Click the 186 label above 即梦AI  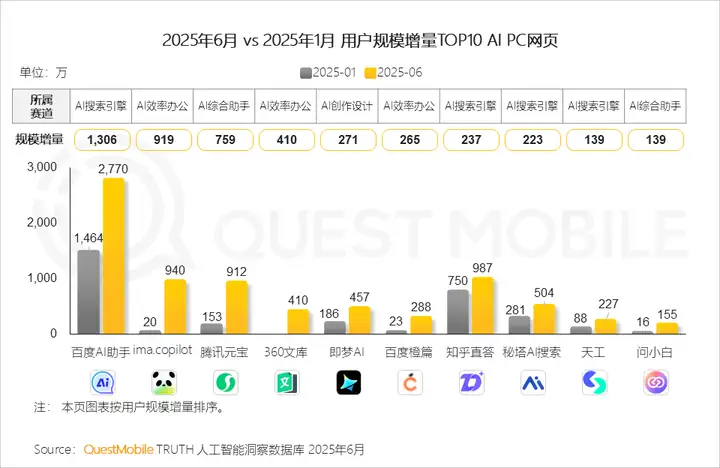pyautogui.click(x=329, y=314)
